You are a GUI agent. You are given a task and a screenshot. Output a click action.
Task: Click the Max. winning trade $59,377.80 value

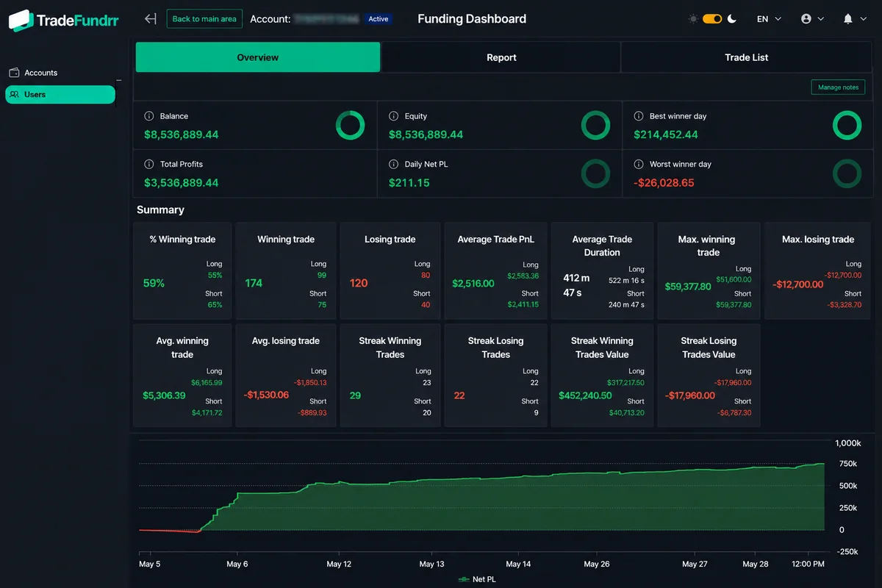pos(688,286)
